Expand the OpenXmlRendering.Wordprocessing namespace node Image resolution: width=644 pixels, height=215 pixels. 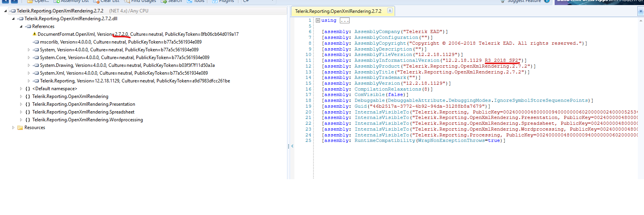(21, 120)
